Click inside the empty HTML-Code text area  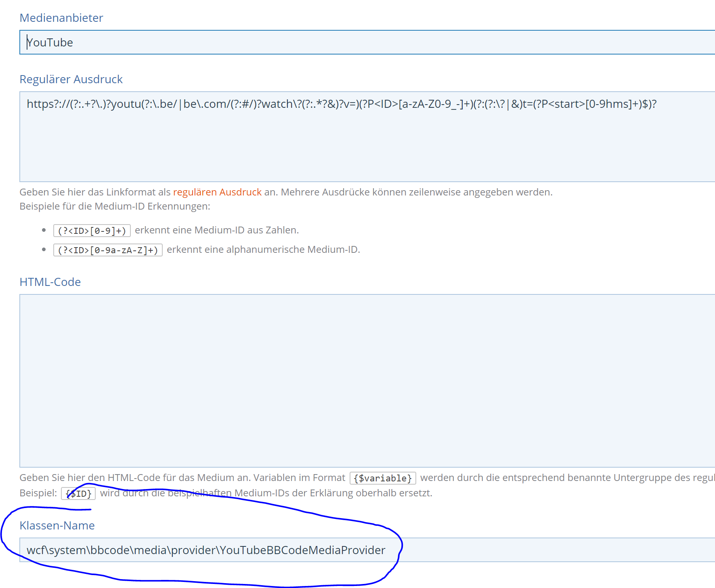point(363,380)
